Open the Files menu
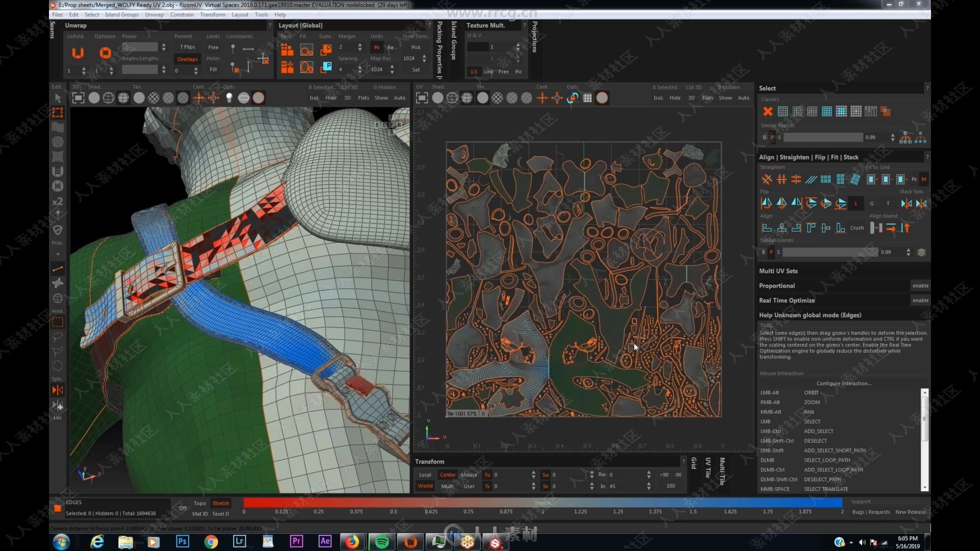 pos(58,15)
